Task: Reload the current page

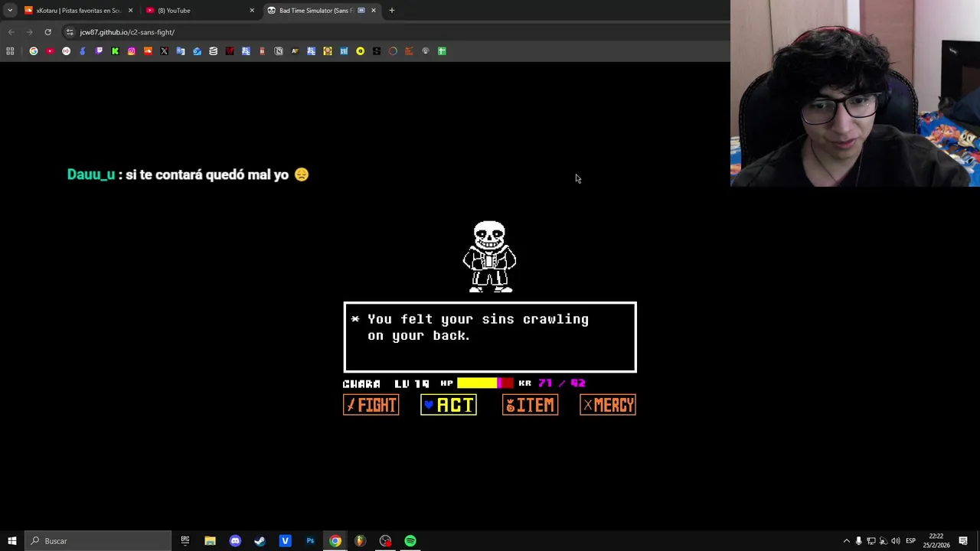Action: [47, 32]
